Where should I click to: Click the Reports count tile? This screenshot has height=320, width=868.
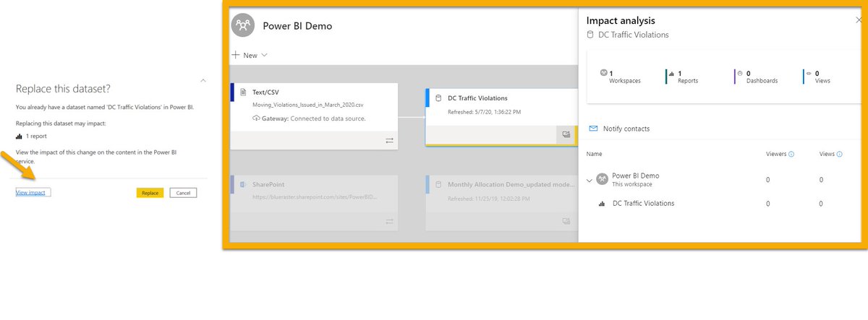(684, 77)
